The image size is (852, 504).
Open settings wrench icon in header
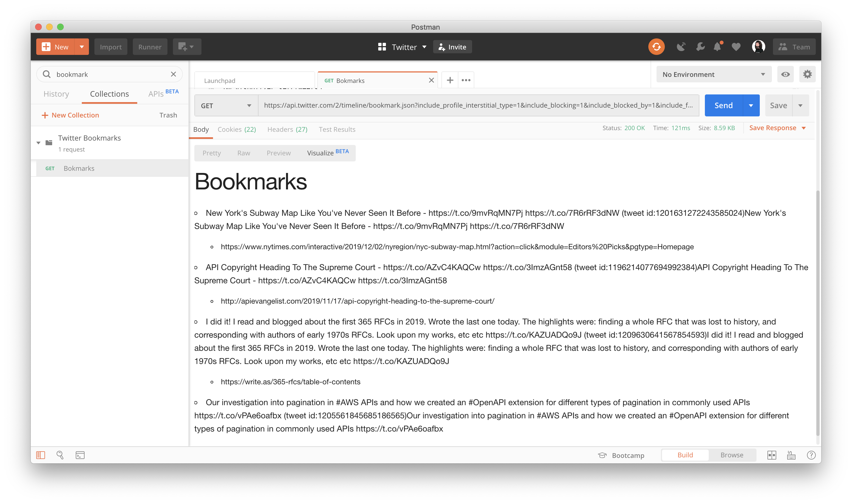coord(700,47)
